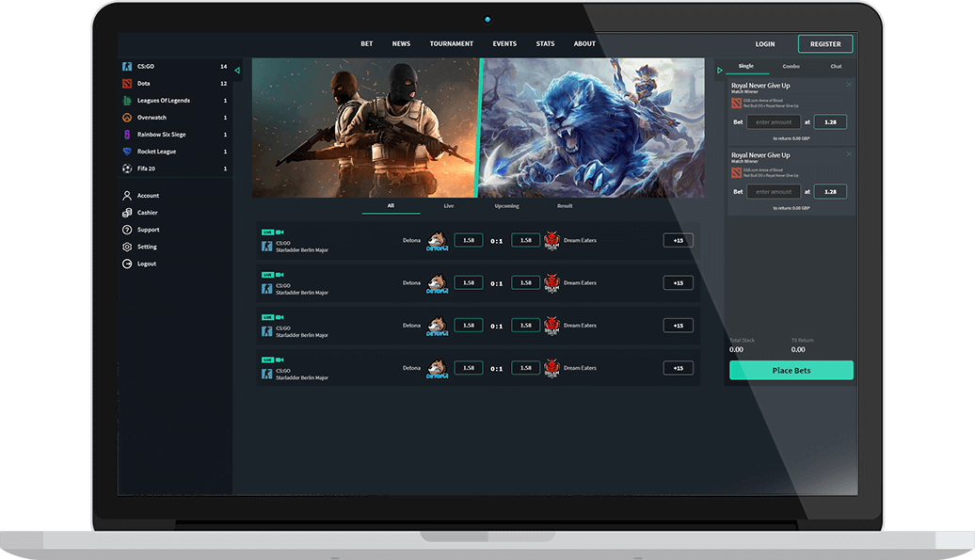Open Rocket League icon in sidebar
Screen dimensions: 975x560
click(127, 152)
